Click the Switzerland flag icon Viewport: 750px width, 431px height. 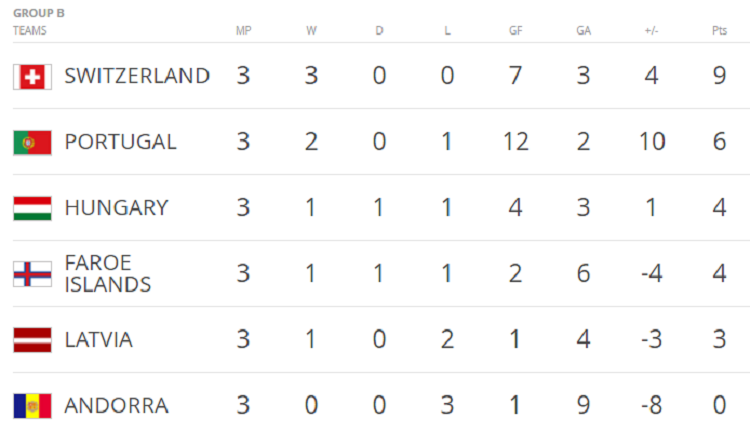33,77
